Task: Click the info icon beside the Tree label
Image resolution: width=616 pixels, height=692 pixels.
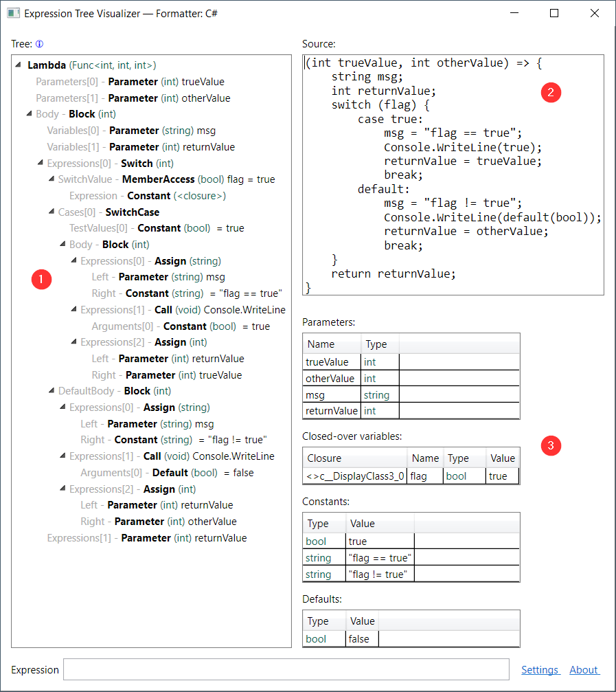Action: [x=40, y=43]
